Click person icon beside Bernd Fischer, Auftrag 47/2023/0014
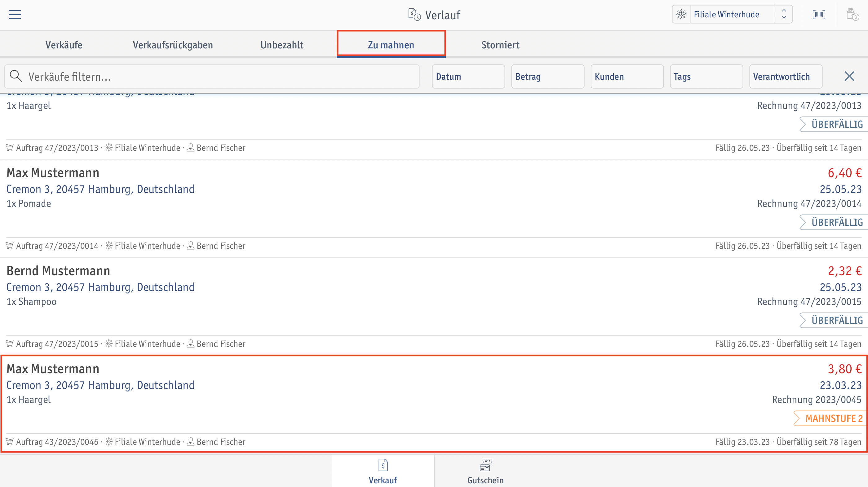The height and width of the screenshot is (487, 868). (x=190, y=246)
